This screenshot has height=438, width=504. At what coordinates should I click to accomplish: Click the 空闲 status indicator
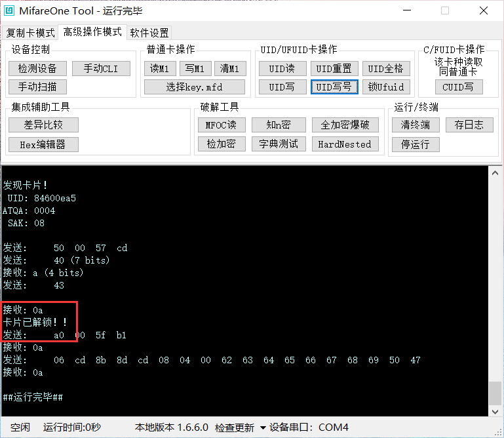pos(20,428)
